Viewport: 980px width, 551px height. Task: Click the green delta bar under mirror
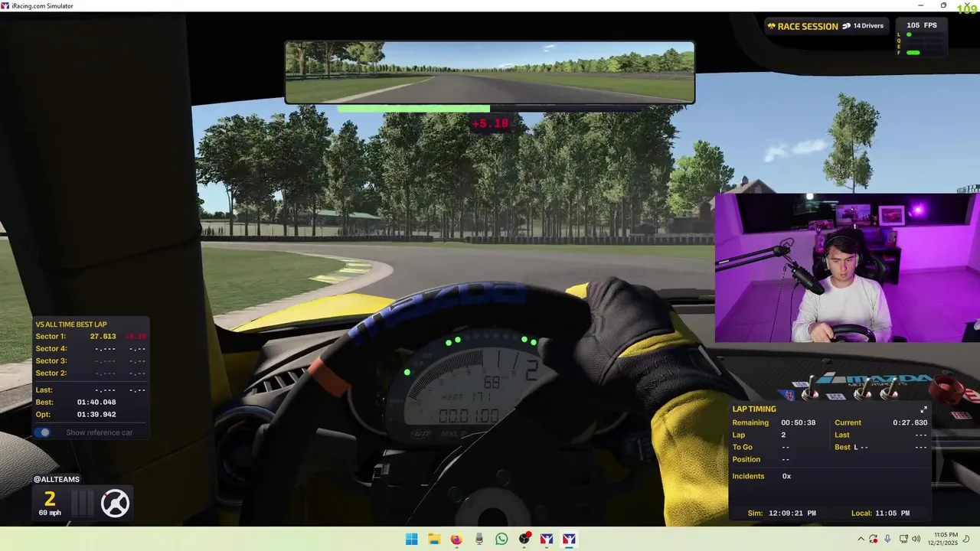point(413,109)
